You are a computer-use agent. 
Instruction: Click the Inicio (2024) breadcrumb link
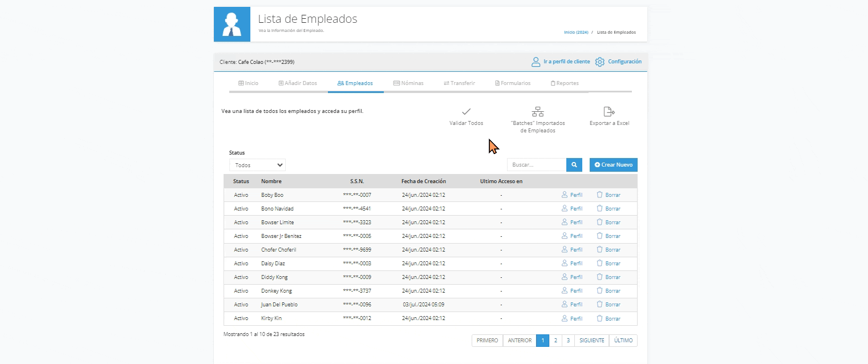[x=576, y=33]
